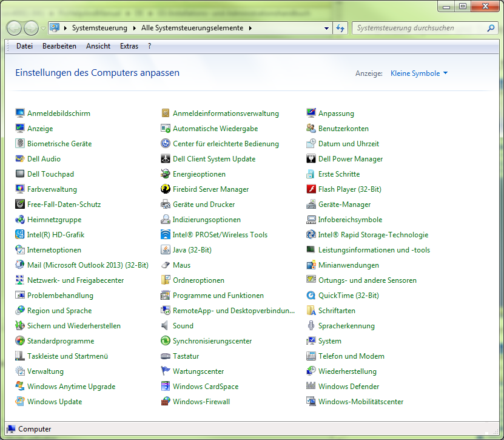Click the refresh button beside address bar
The image size is (504, 440).
pyautogui.click(x=340, y=28)
